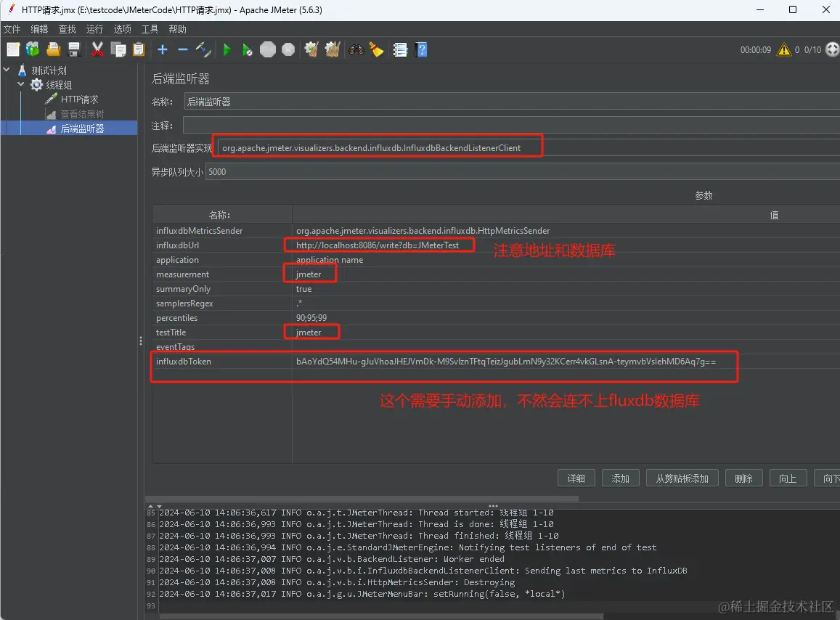The image size is (840, 620).
Task: Open the 查找 menu
Action: click(67, 29)
